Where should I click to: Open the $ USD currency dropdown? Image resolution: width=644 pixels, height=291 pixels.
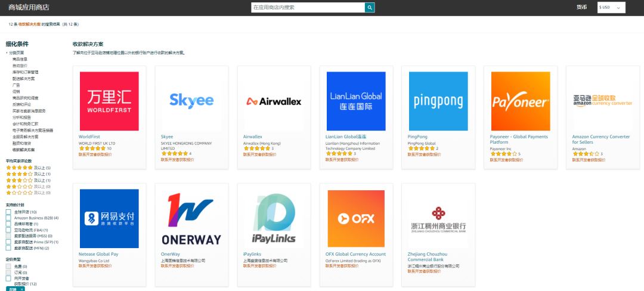[x=611, y=7]
